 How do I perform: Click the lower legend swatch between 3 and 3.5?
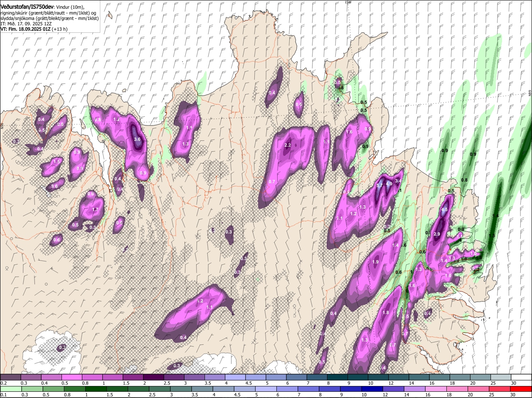pyautogui.click(x=182, y=389)
